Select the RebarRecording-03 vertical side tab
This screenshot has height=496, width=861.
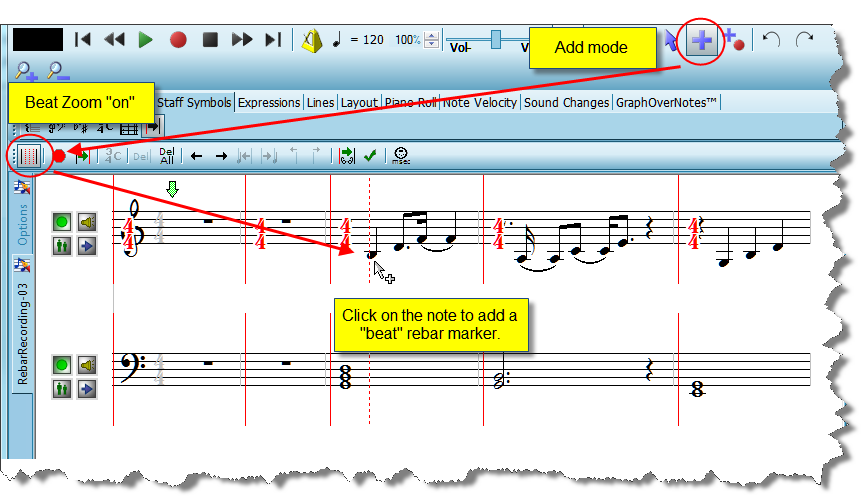(23, 333)
